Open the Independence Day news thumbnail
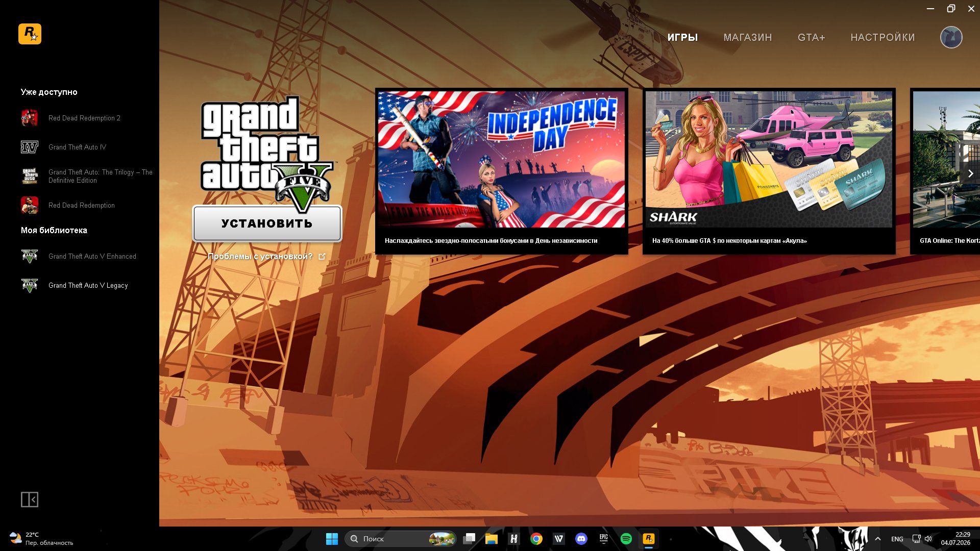Screen dimensions: 980x551 [x=501, y=159]
